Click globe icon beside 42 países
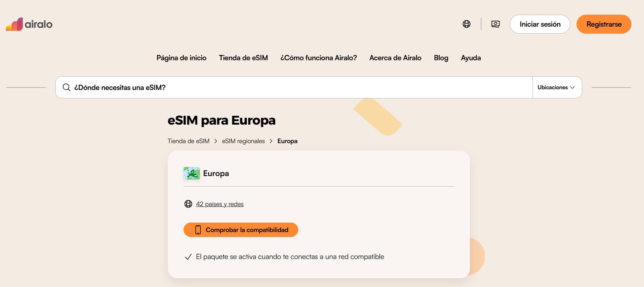The image size is (644, 287). point(188,204)
